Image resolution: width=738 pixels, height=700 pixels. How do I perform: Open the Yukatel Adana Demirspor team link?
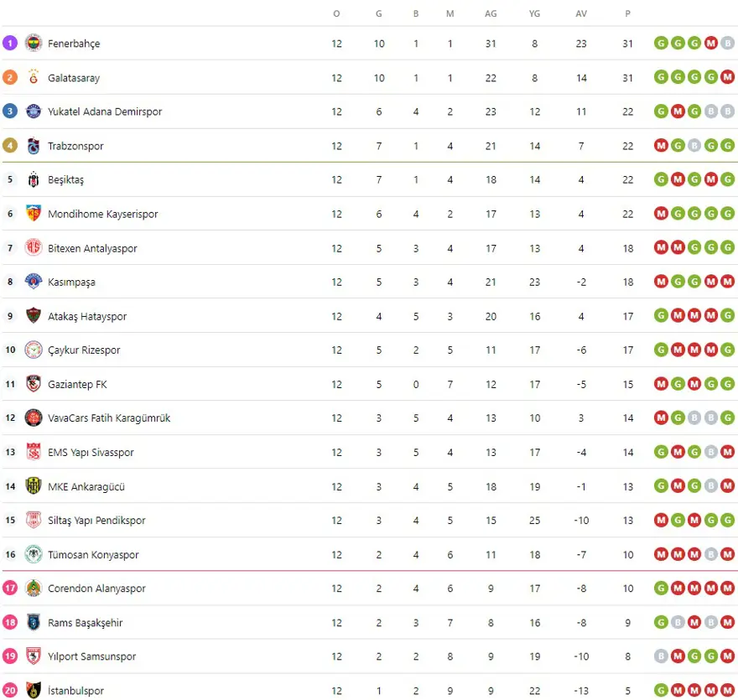pyautogui.click(x=105, y=111)
